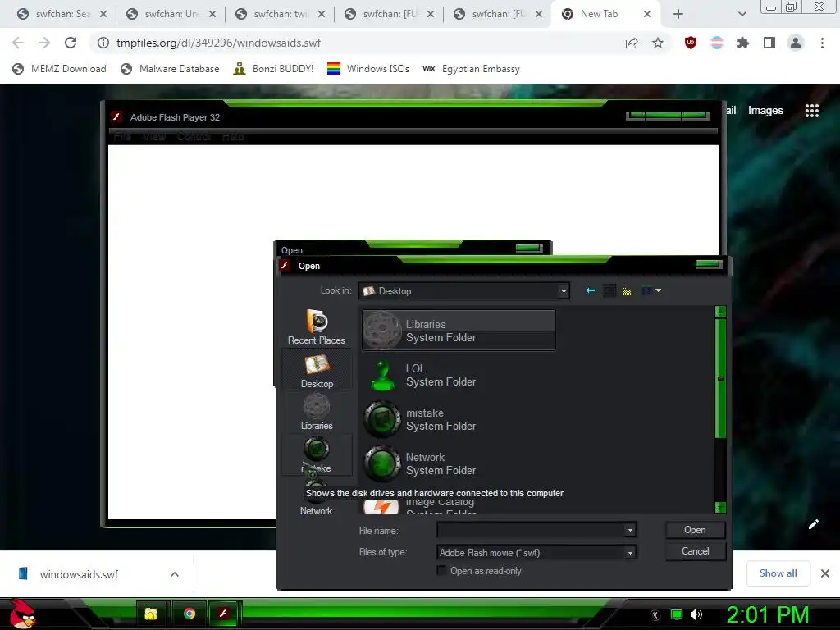
Task: Expand the Look in Desktop dropdown
Action: tap(563, 291)
